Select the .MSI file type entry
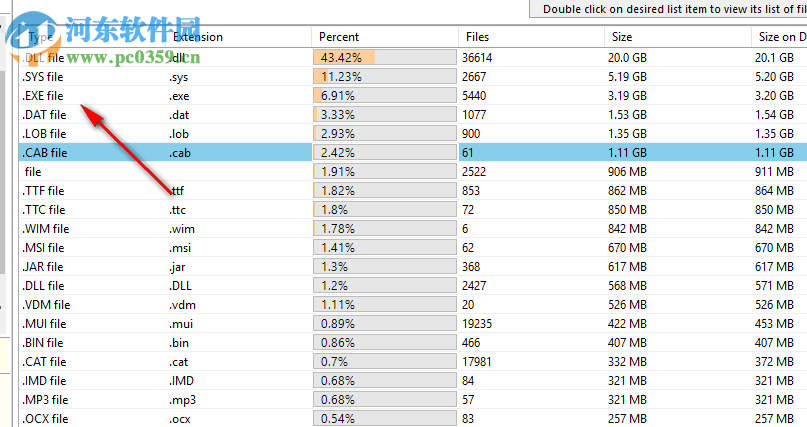Screen dimensions: 807x427 [43, 248]
